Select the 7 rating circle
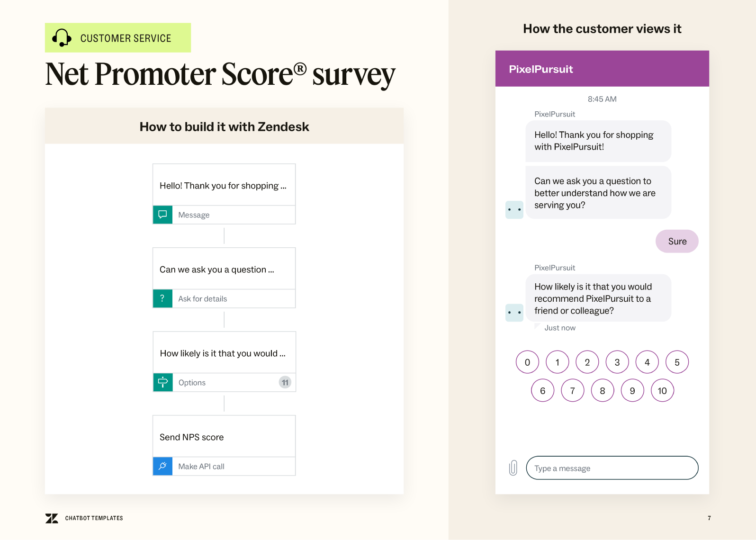Image resolution: width=756 pixels, height=540 pixels. tap(572, 391)
